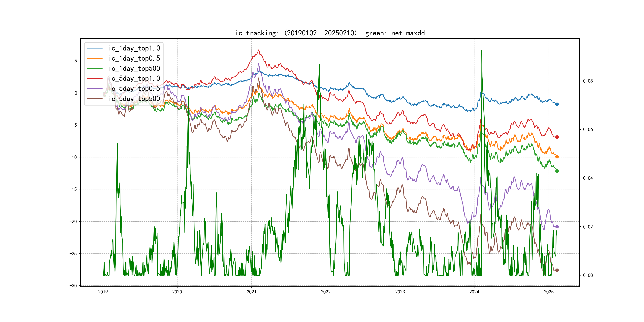Click the green end-point marker dot

point(557,171)
